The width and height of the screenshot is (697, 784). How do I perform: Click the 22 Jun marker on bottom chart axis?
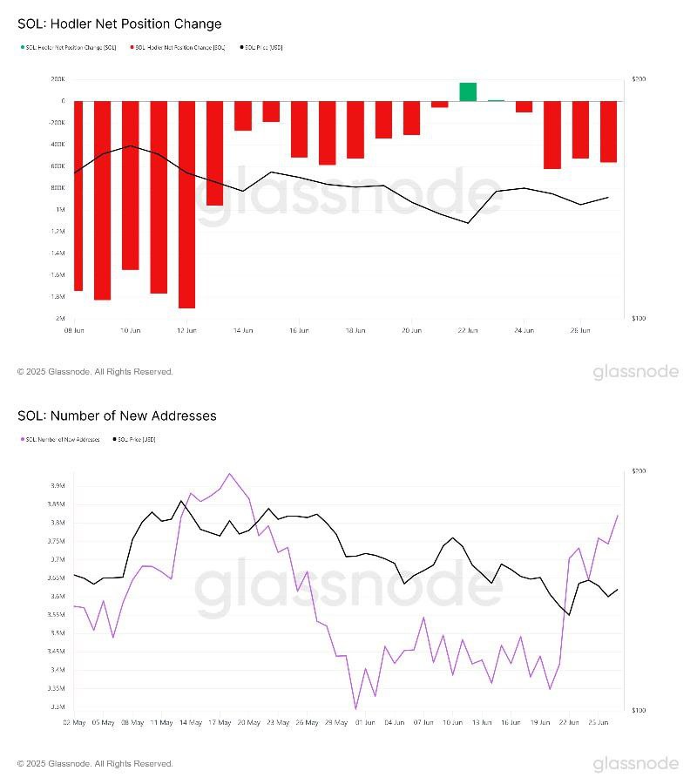569,722
